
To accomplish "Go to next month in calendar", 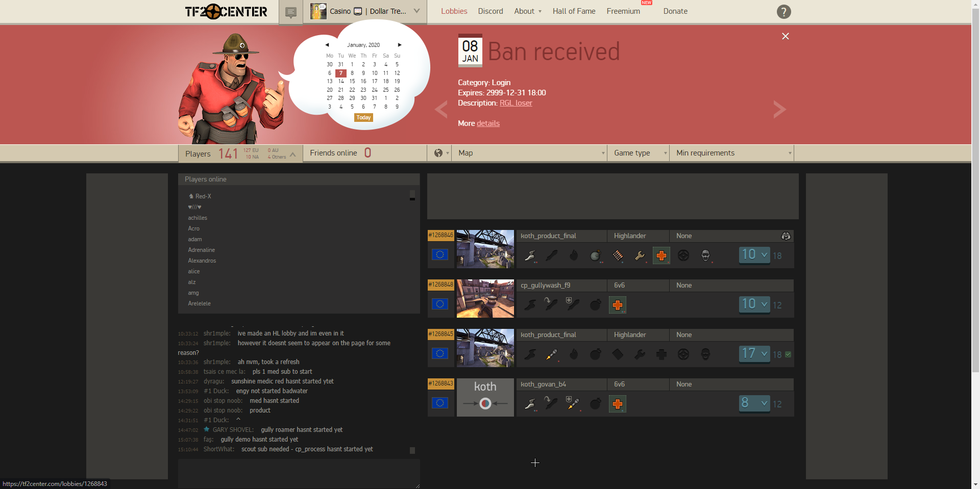I will (400, 45).
